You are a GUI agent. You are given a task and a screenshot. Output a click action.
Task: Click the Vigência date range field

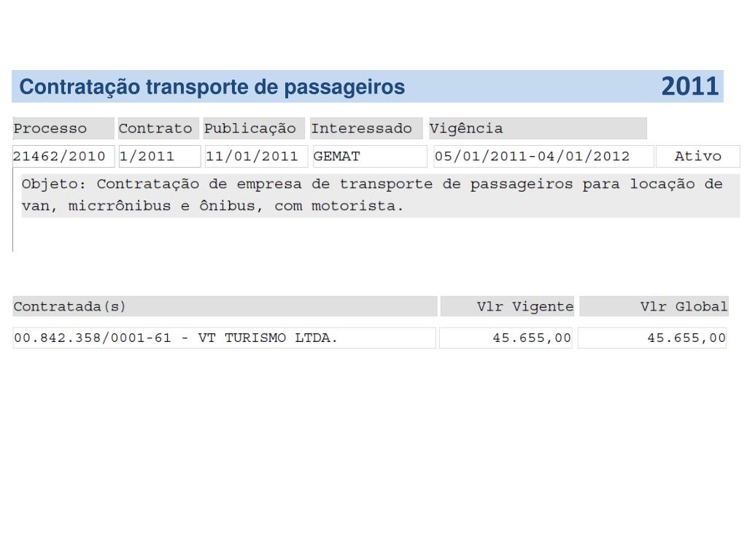click(x=543, y=156)
